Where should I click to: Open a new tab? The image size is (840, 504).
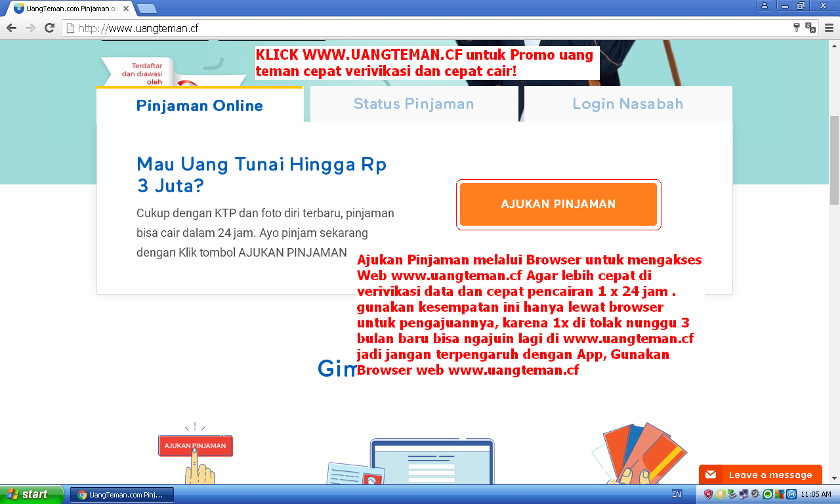click(147, 9)
